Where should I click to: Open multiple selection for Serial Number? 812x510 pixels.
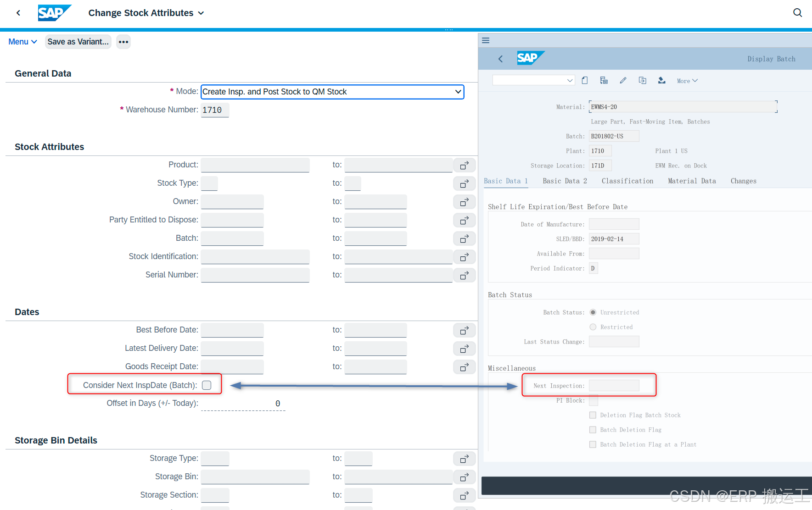(x=465, y=275)
